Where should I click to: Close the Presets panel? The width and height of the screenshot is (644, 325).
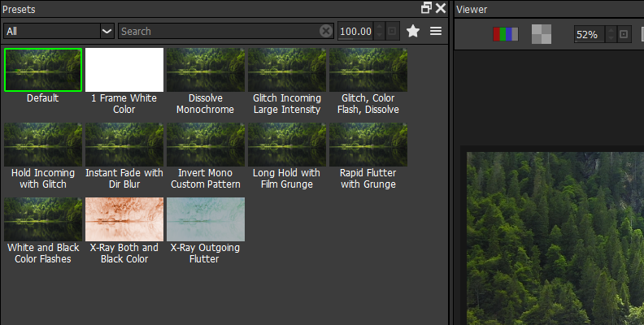(441, 8)
